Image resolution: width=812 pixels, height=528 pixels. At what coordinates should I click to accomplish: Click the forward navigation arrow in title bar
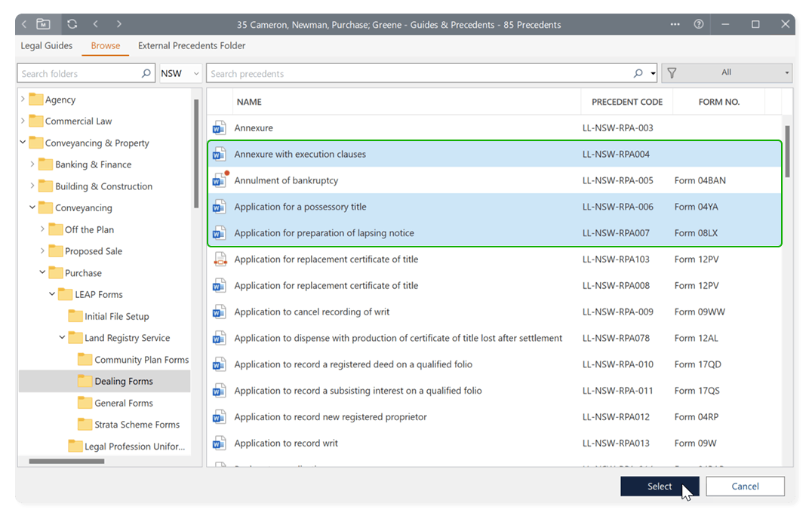tap(119, 24)
